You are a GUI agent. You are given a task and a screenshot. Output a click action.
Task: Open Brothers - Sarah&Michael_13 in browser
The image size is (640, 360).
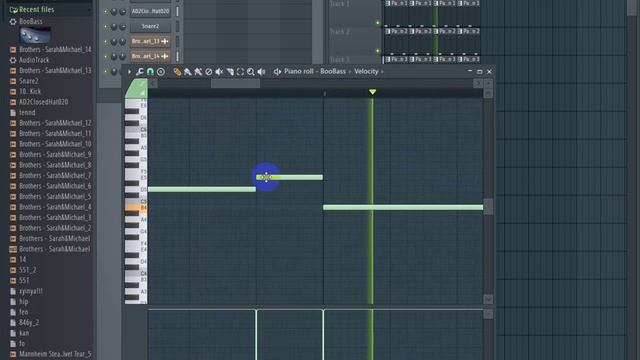pos(55,71)
